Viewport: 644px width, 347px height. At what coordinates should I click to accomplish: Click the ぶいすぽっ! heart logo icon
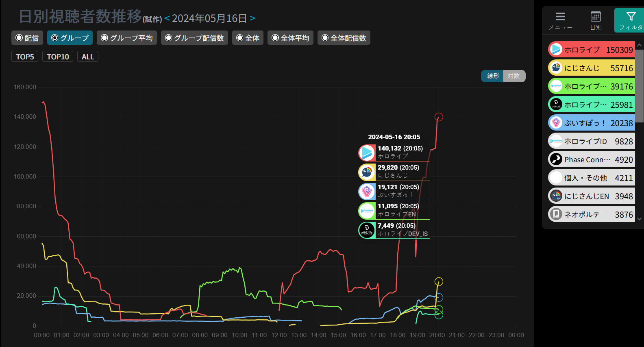[x=556, y=123]
